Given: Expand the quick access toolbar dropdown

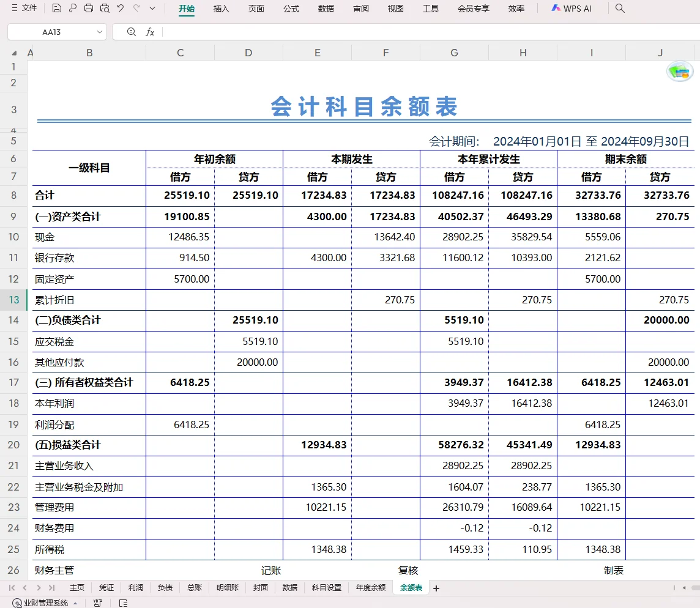Looking at the screenshot, I should pyautogui.click(x=152, y=8).
